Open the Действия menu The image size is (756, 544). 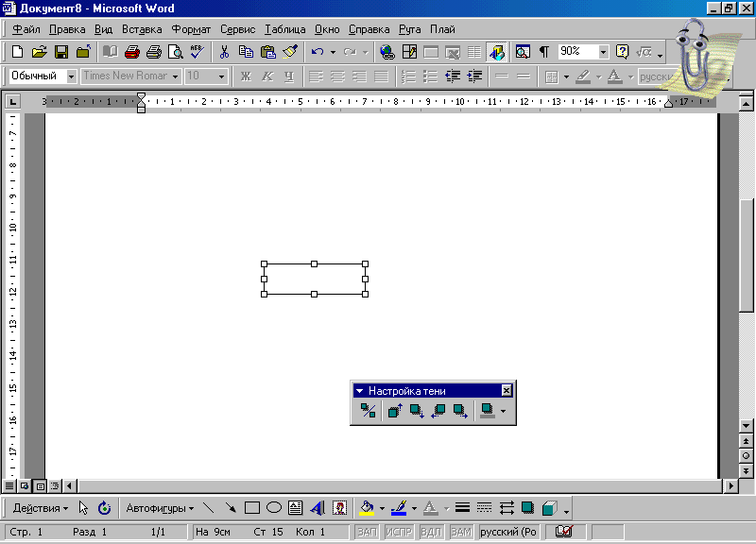41,508
